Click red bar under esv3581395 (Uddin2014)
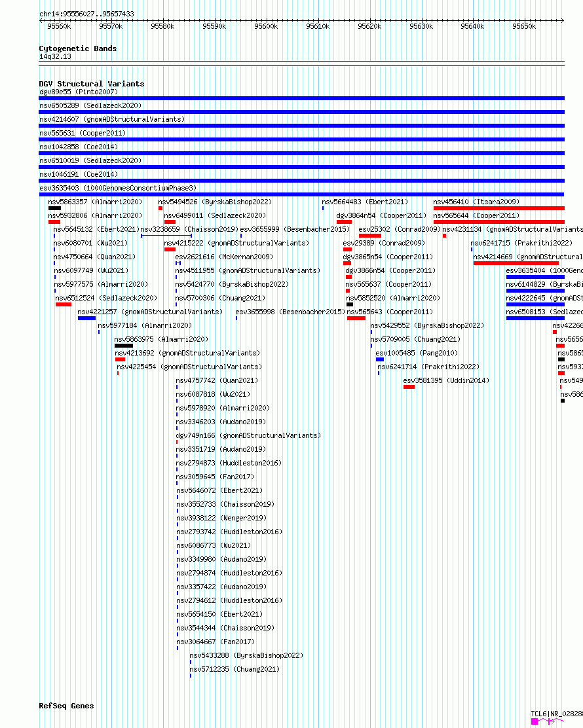The image size is (583, 728). [x=409, y=387]
